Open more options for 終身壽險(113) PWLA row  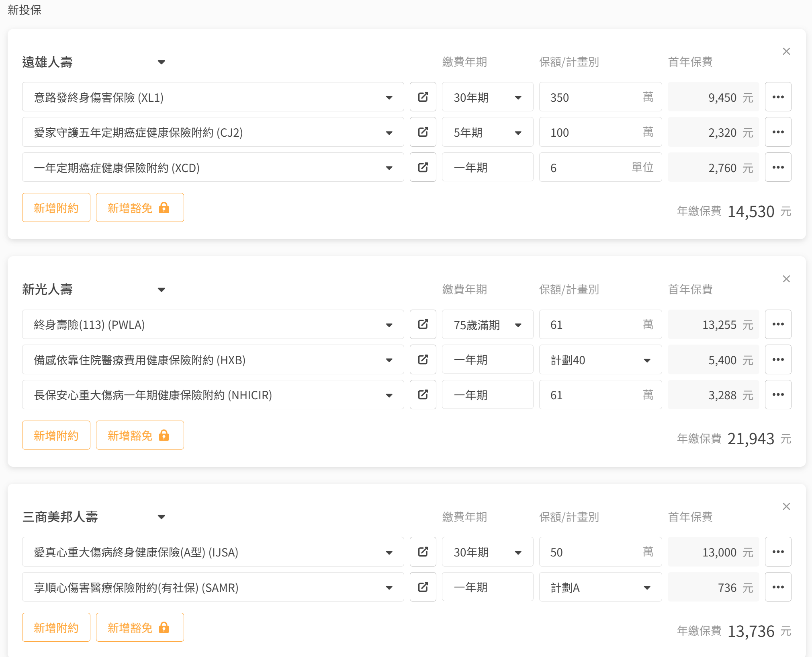click(778, 324)
